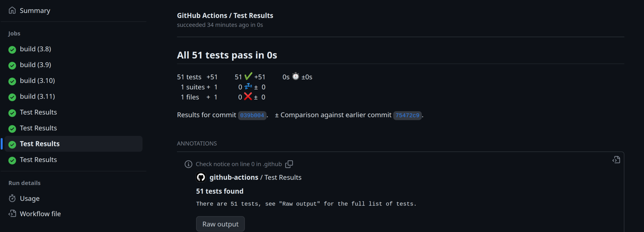The height and width of the screenshot is (232, 644).
Task: Click the green check beside build (3.8)
Action: click(12, 50)
